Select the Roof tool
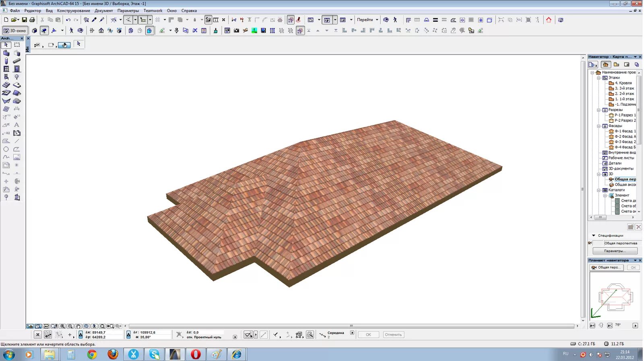The width and height of the screenshot is (644, 361). (x=17, y=93)
